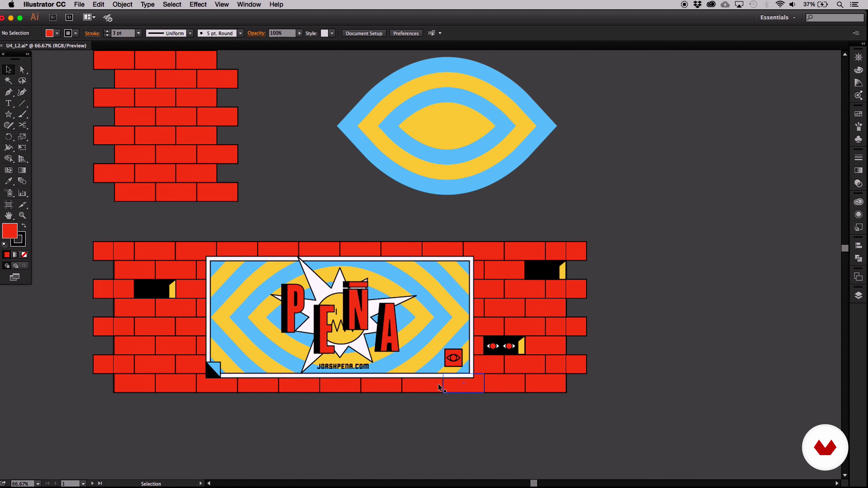Open the Essentials workspace switcher
868x488 pixels.
point(778,18)
